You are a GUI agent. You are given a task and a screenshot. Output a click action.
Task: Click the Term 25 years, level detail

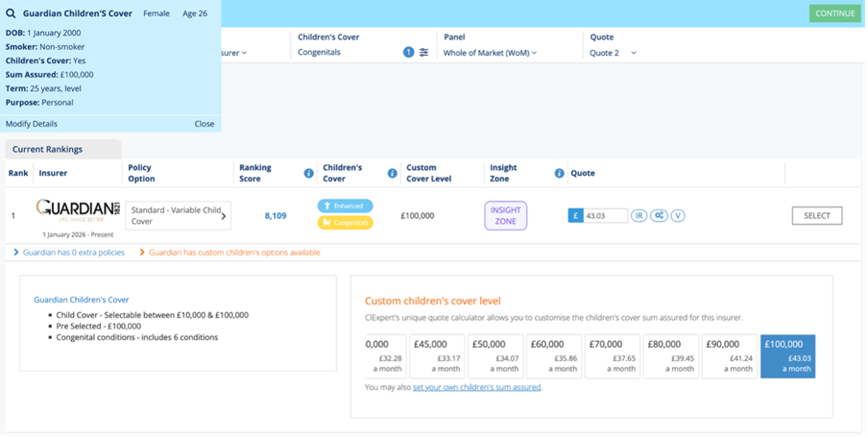(43, 88)
